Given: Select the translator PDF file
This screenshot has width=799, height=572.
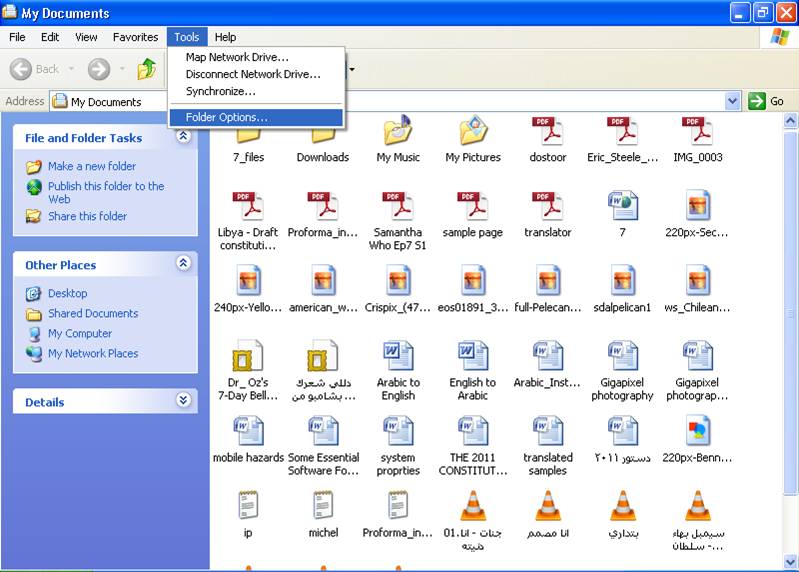Looking at the screenshot, I should 548,208.
